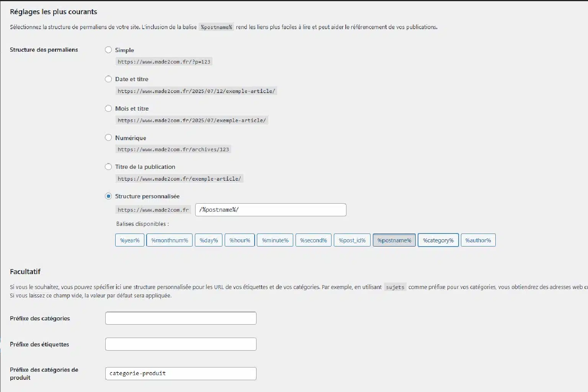The image size is (588, 392).
Task: Click the custom structure /%postname%/ field
Action: tap(271, 210)
